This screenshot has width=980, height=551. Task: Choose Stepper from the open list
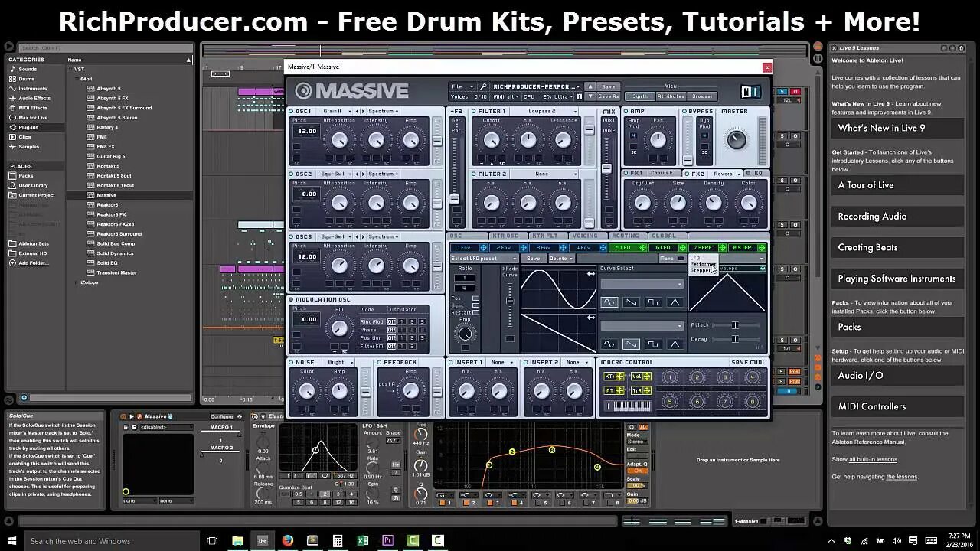(701, 271)
